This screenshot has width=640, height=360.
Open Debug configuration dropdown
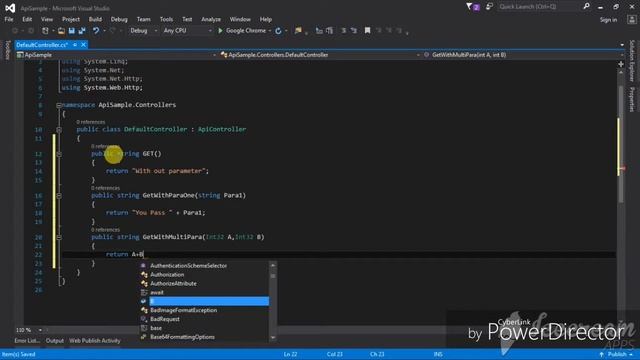(x=143, y=31)
